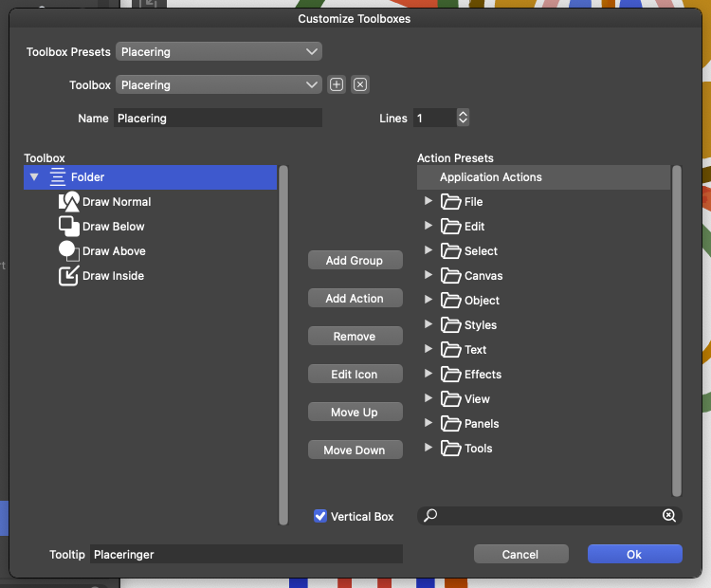711x588 pixels.
Task: Uncheck the Vertical Box checkbox
Action: click(x=320, y=517)
